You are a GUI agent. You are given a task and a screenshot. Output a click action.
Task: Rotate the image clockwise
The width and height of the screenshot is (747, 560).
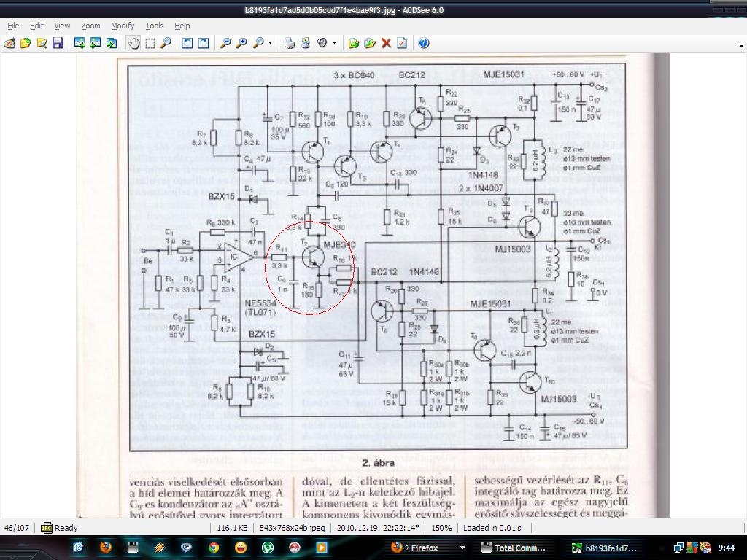pyautogui.click(x=204, y=43)
